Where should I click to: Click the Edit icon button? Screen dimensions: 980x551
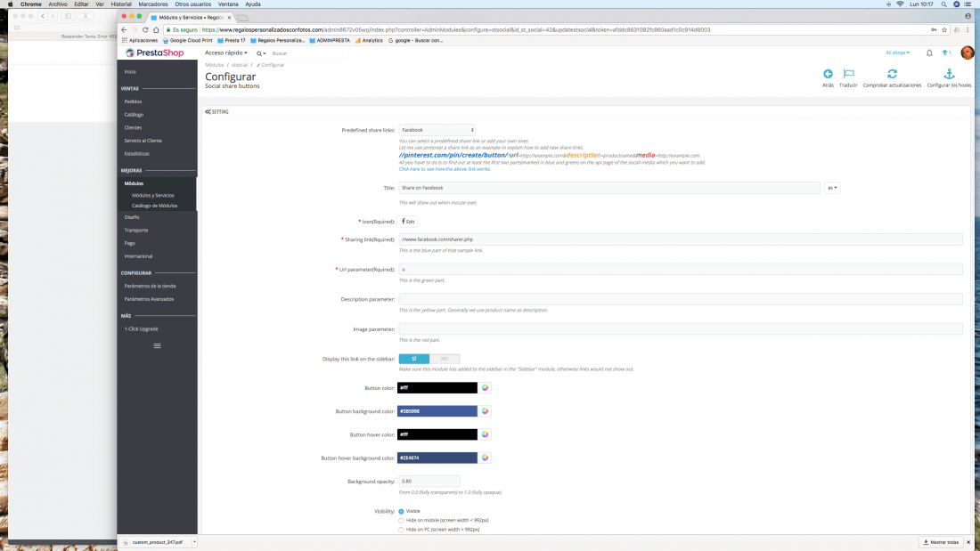pos(408,222)
